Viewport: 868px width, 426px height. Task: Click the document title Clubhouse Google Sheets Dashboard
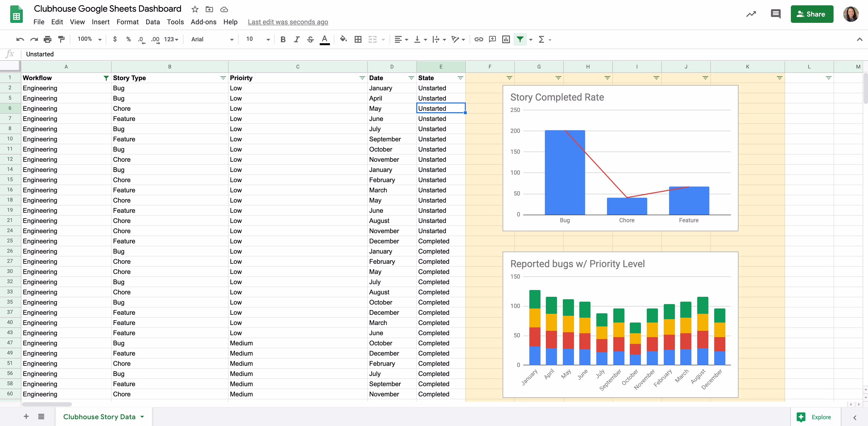[107, 9]
